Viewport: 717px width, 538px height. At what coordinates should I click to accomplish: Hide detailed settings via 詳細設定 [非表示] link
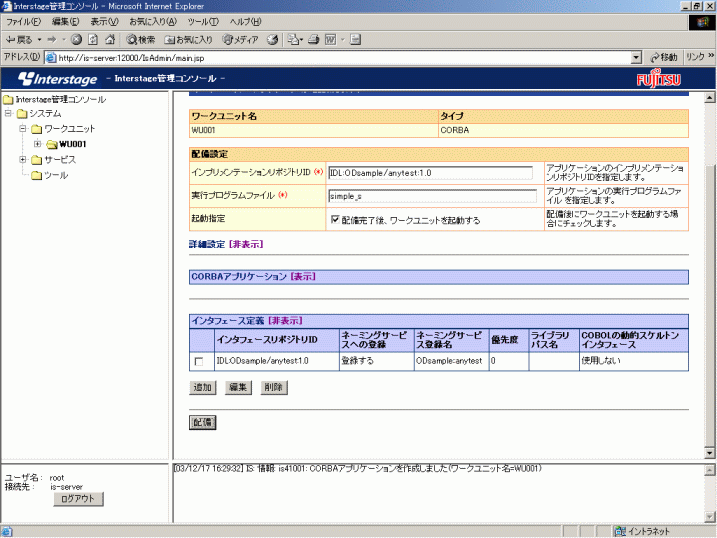(246, 244)
